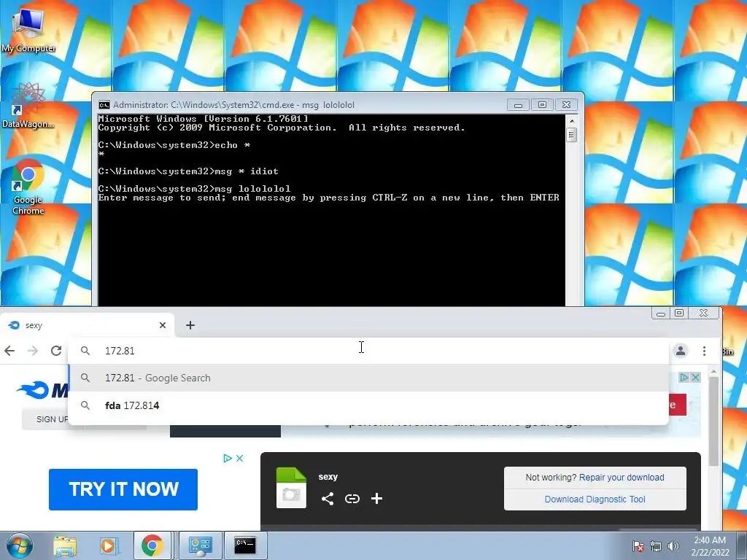This screenshot has height=560, width=747.
Task: Click the cmd.exe title bar system icon
Action: pyautogui.click(x=104, y=105)
